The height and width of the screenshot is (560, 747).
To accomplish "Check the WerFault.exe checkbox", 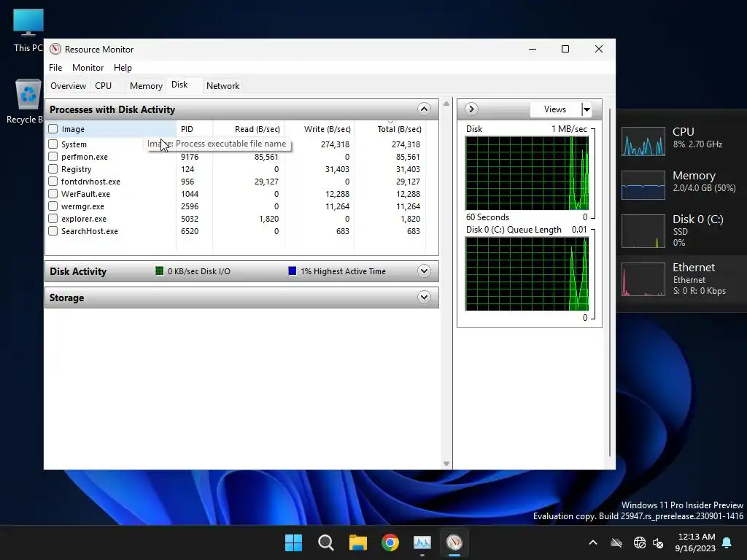I will [x=53, y=193].
